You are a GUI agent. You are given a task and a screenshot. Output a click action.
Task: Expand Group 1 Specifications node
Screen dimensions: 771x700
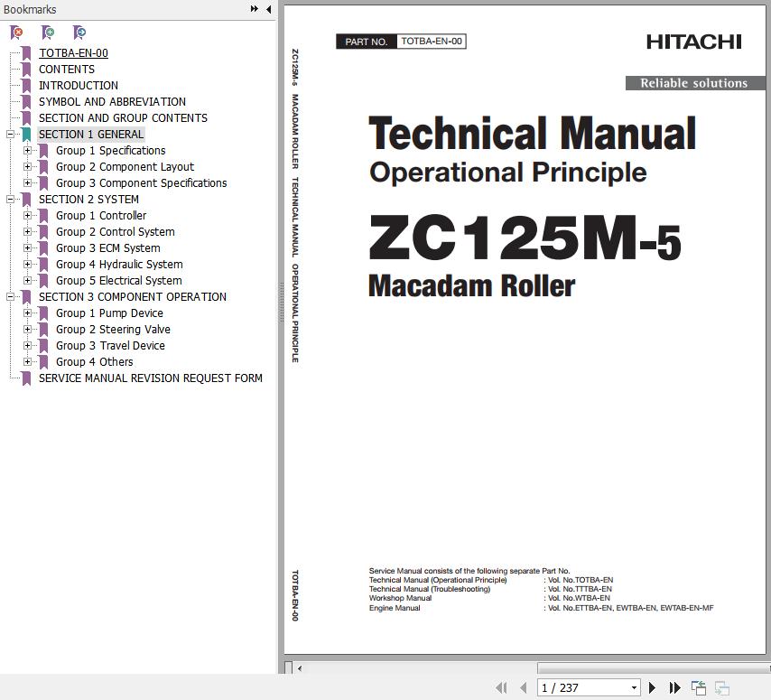[27, 151]
